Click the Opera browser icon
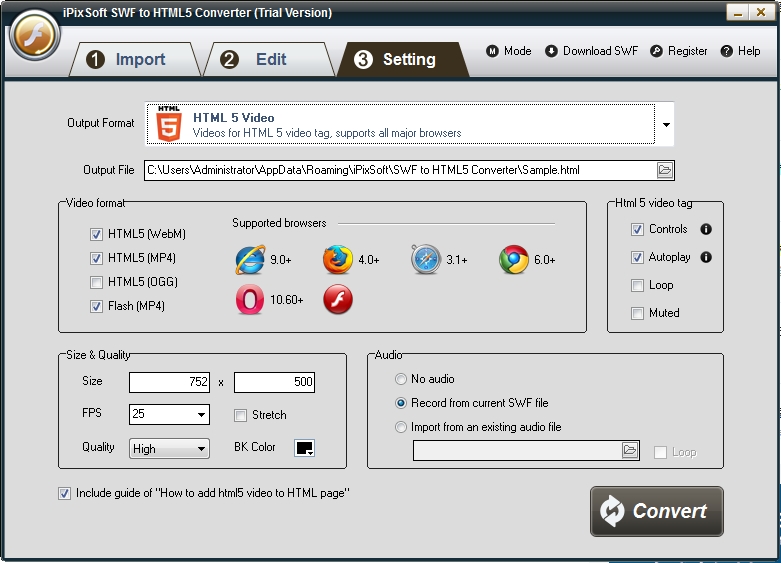Screen dimensions: 781x563 250,299
